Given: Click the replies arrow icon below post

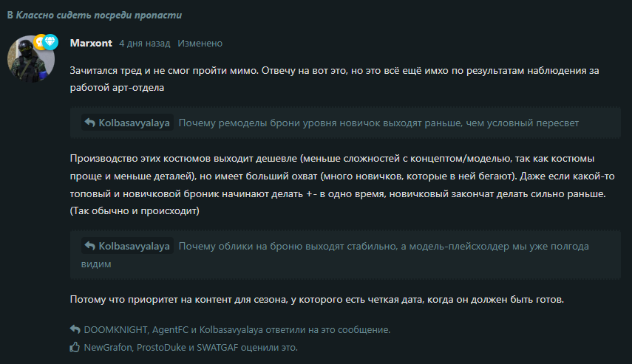Looking at the screenshot, I should [x=75, y=329].
